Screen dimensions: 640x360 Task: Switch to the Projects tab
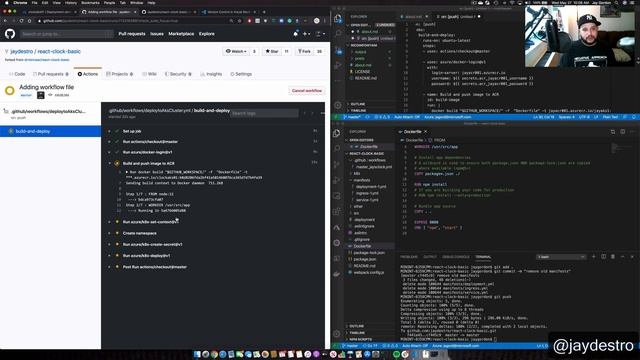(x=120, y=74)
